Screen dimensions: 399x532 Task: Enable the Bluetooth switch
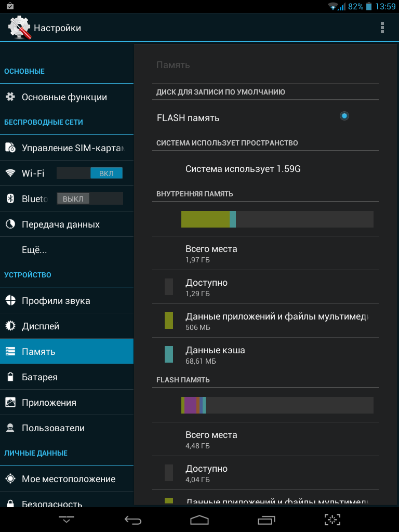[x=89, y=198]
